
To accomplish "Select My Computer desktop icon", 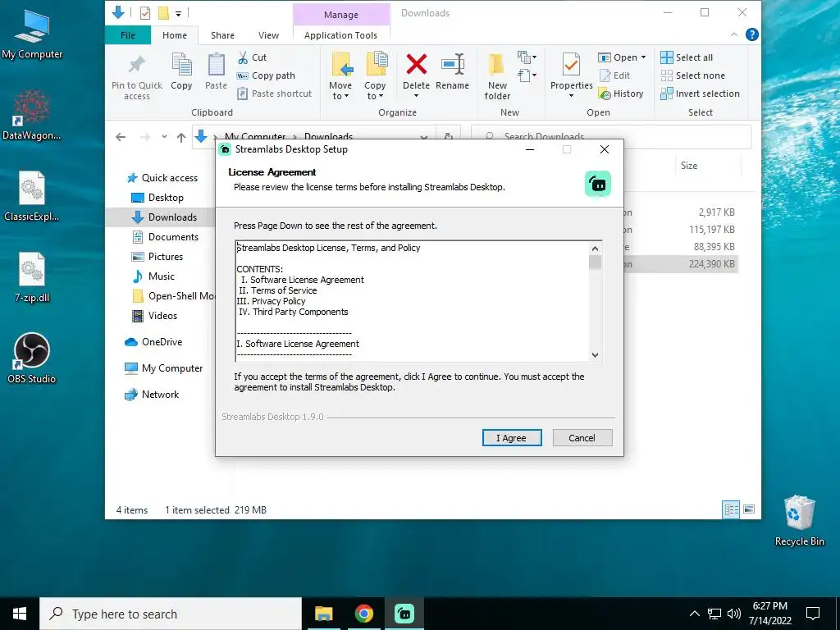I will (x=32, y=34).
